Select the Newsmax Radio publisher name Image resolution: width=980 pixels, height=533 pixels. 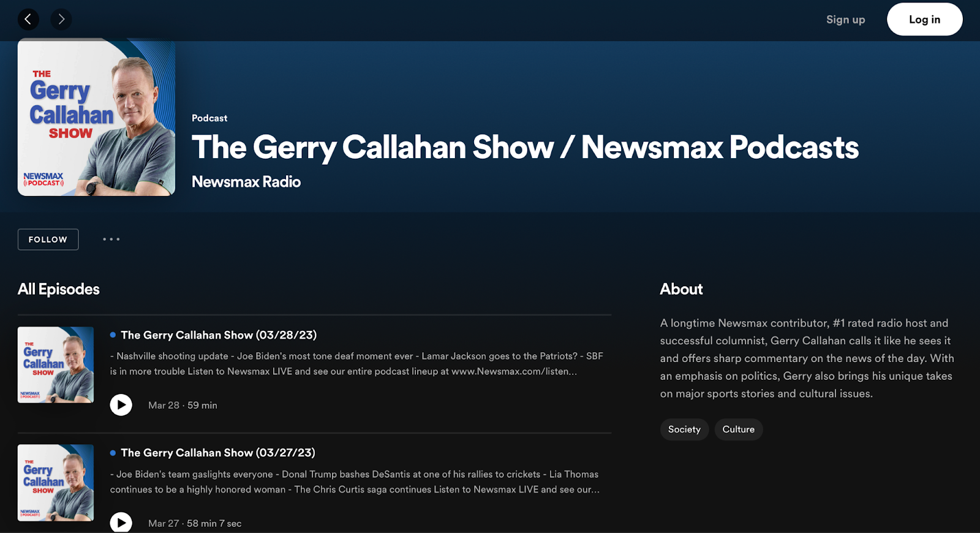pos(246,182)
